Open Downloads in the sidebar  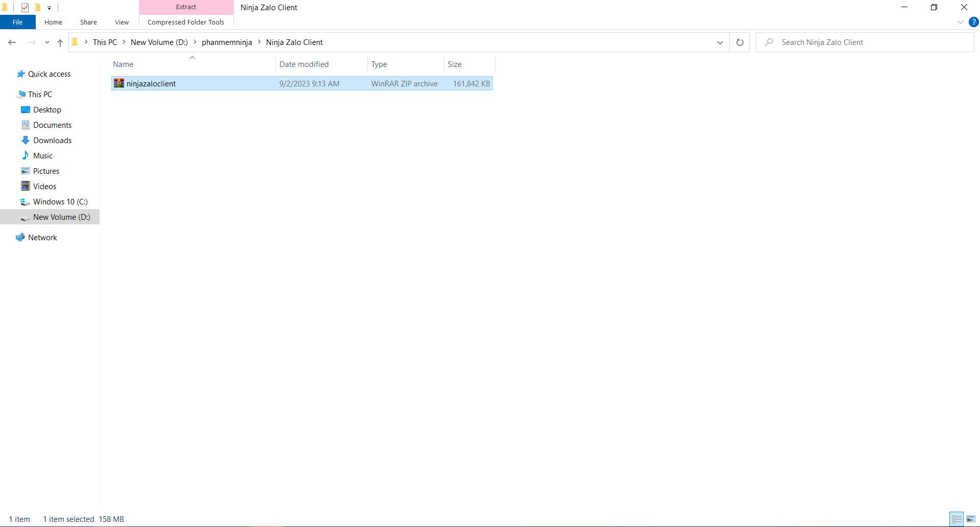(x=52, y=141)
